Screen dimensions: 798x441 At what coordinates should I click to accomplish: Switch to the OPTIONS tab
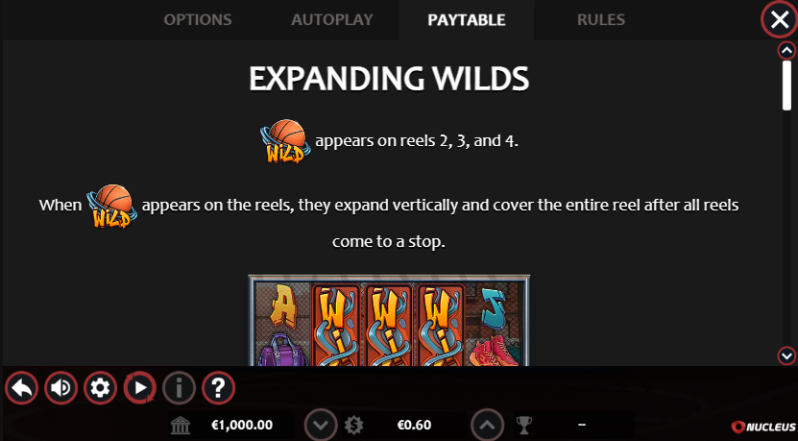pyautogui.click(x=197, y=20)
